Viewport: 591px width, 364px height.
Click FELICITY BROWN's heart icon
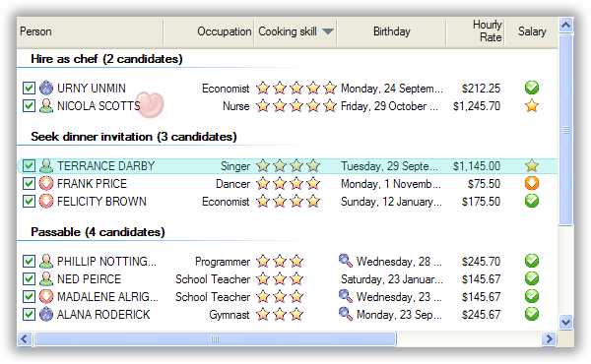point(46,202)
